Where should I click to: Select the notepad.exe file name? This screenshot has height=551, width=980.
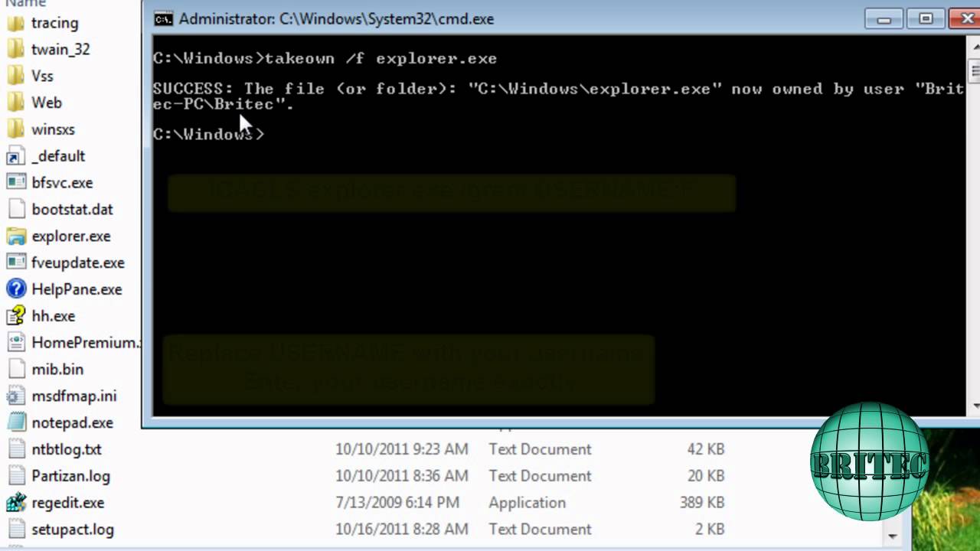[73, 422]
